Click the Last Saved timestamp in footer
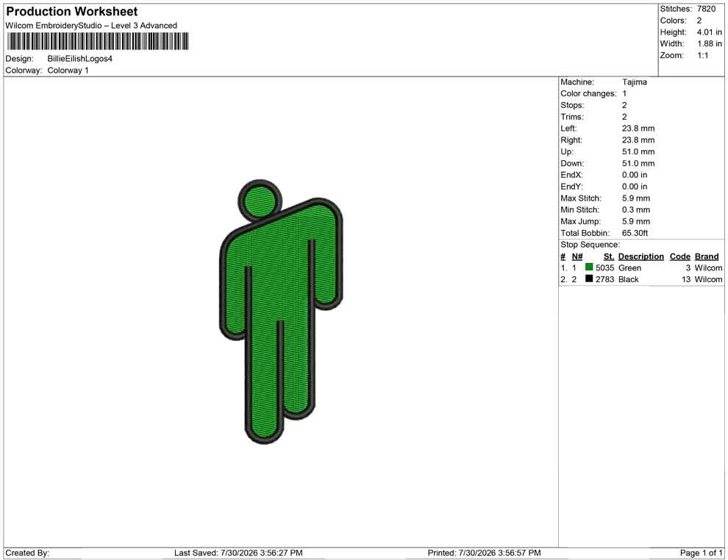Viewport: 728px width, 560px height. pyautogui.click(x=238, y=553)
